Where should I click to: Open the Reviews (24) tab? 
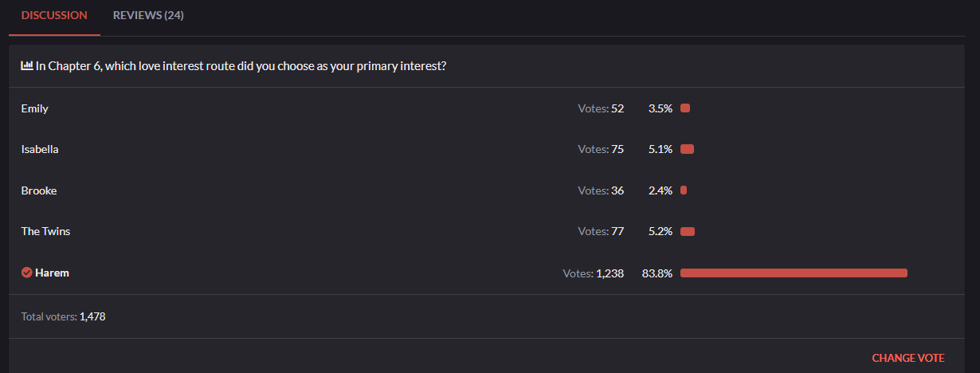tap(148, 16)
